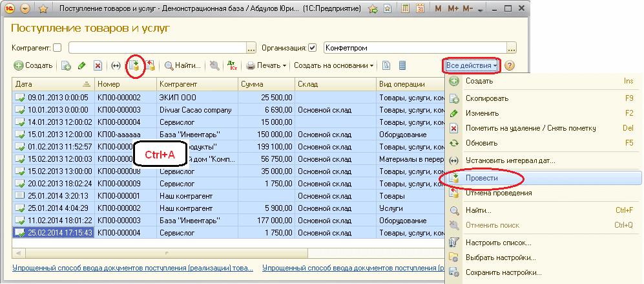Toggle the Контрагент filter checkbox
This screenshot has height=284, width=644.
pyautogui.click(x=57, y=47)
